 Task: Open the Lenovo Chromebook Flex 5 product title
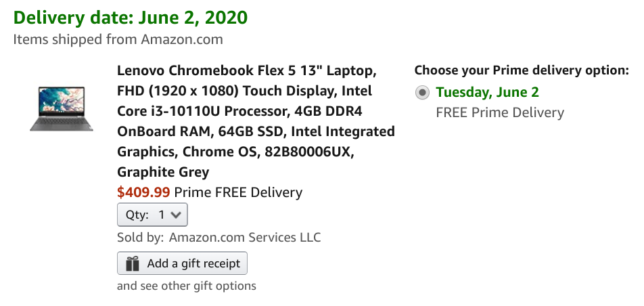click(256, 121)
